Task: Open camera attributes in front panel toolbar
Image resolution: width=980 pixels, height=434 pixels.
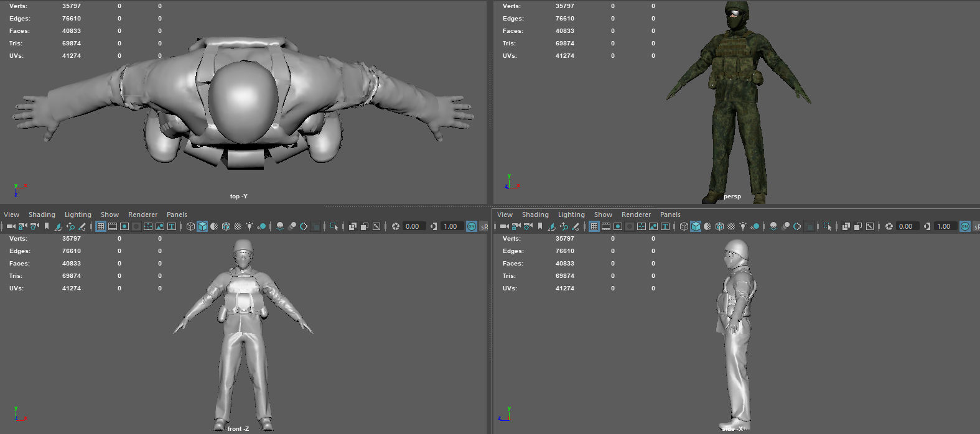Action: [x=34, y=226]
